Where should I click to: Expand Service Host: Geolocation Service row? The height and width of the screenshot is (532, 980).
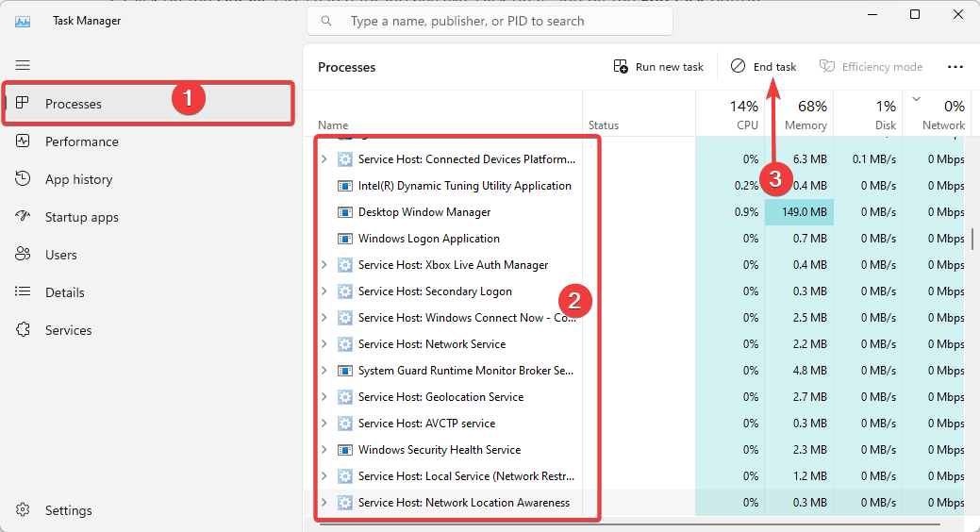pos(324,397)
